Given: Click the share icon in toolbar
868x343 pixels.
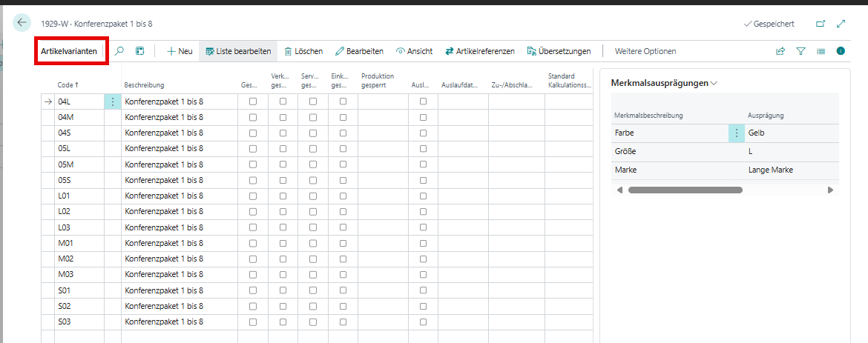Looking at the screenshot, I should point(780,51).
